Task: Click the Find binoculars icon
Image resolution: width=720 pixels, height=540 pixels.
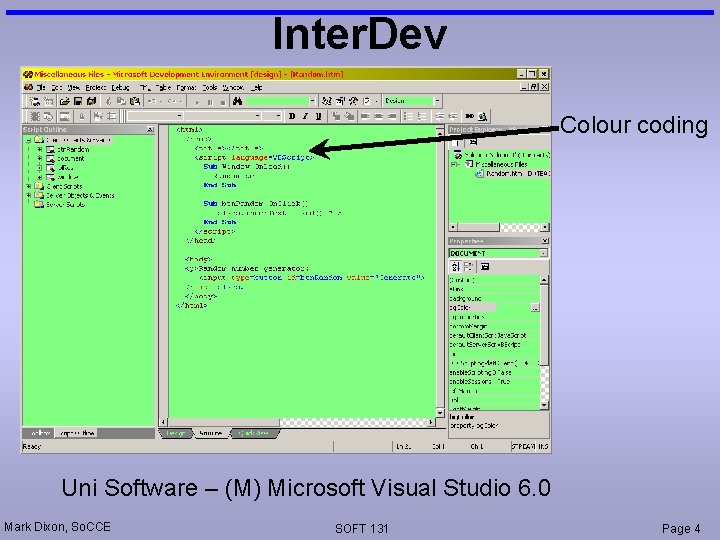Action: point(237,101)
